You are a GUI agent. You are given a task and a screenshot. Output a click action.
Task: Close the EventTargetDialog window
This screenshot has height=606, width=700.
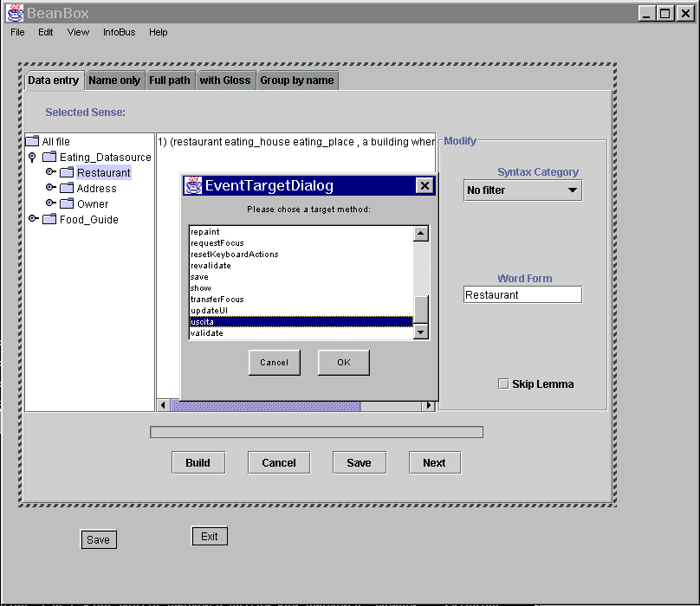424,185
